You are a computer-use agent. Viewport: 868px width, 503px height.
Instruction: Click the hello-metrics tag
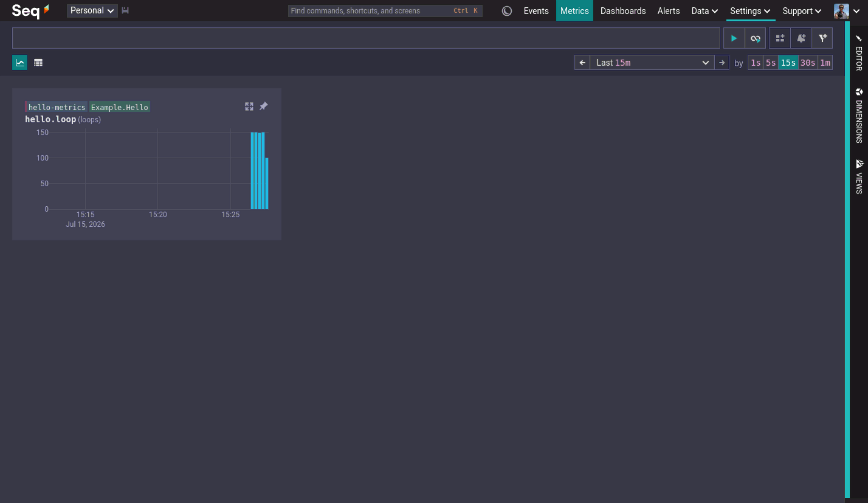pyautogui.click(x=57, y=107)
